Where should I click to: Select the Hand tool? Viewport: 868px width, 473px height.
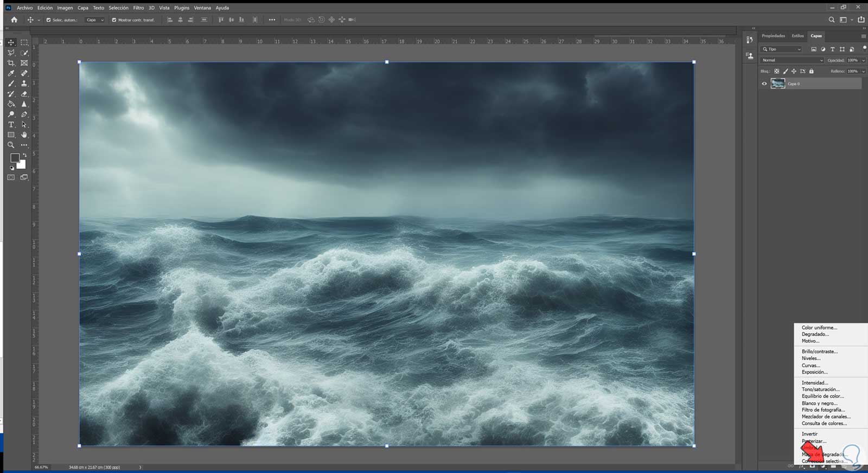tap(24, 135)
